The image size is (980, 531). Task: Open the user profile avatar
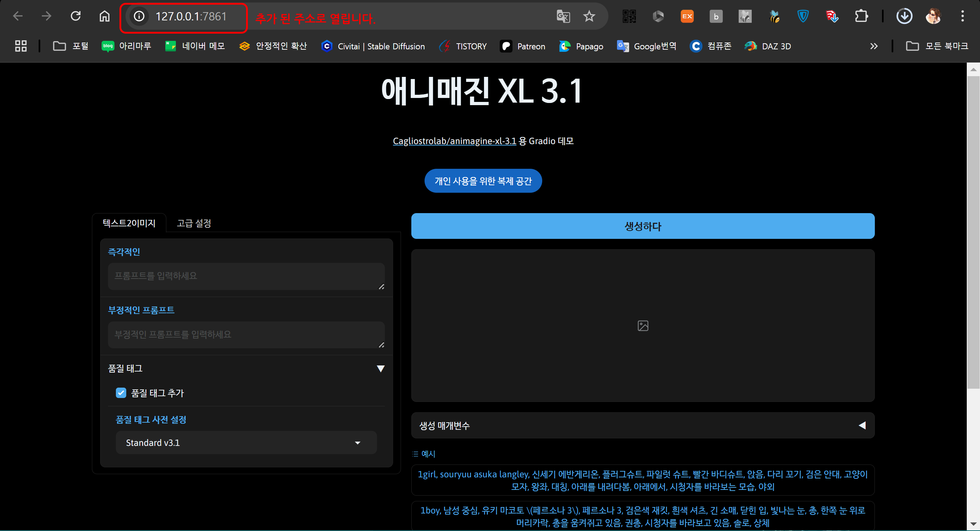pyautogui.click(x=933, y=16)
